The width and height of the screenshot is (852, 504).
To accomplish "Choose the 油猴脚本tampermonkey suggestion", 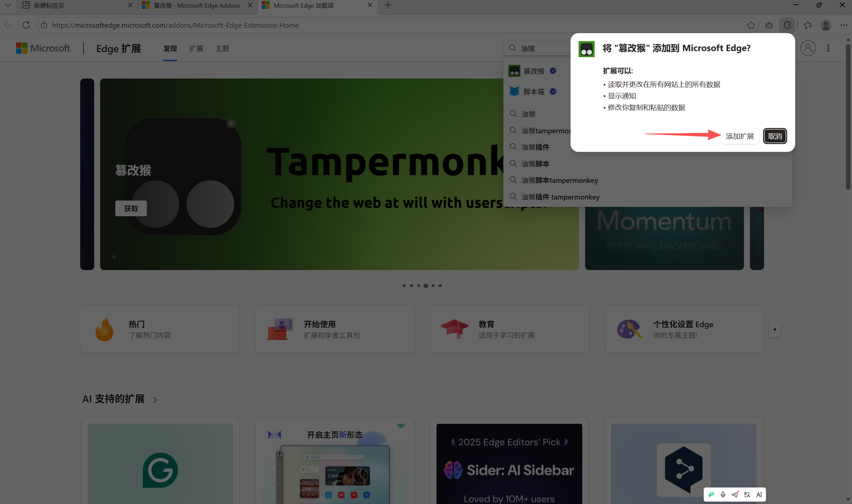I will coord(647,180).
